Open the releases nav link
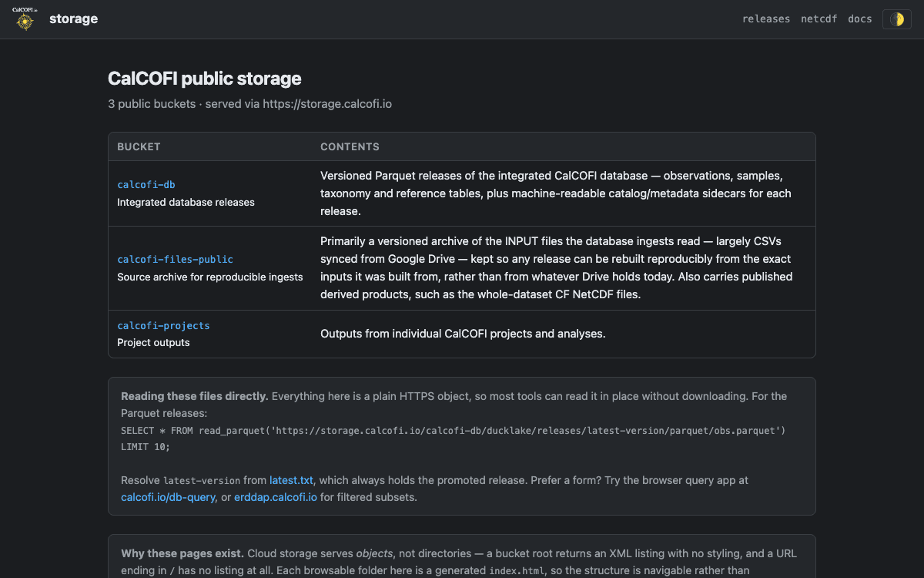The image size is (924, 578). [x=766, y=19]
